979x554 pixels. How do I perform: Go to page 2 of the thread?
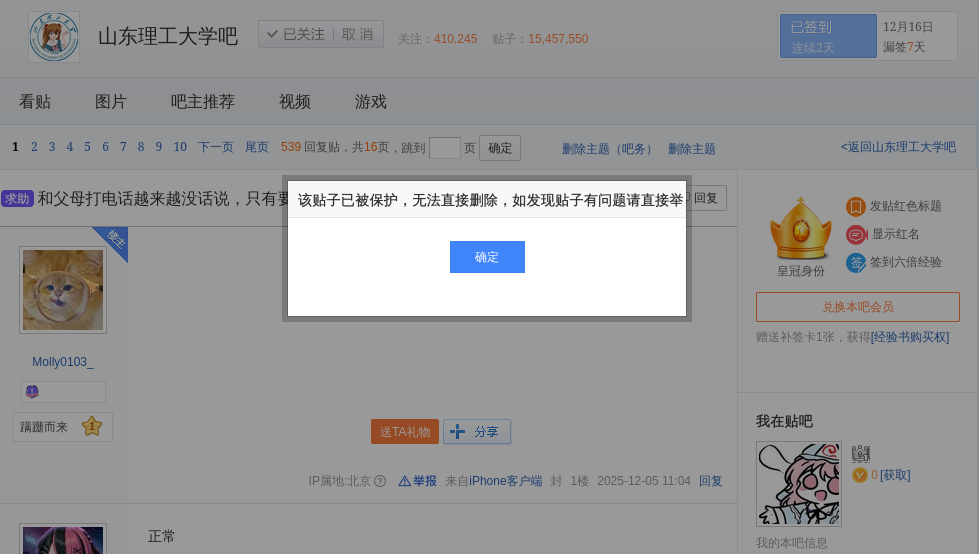click(x=34, y=147)
